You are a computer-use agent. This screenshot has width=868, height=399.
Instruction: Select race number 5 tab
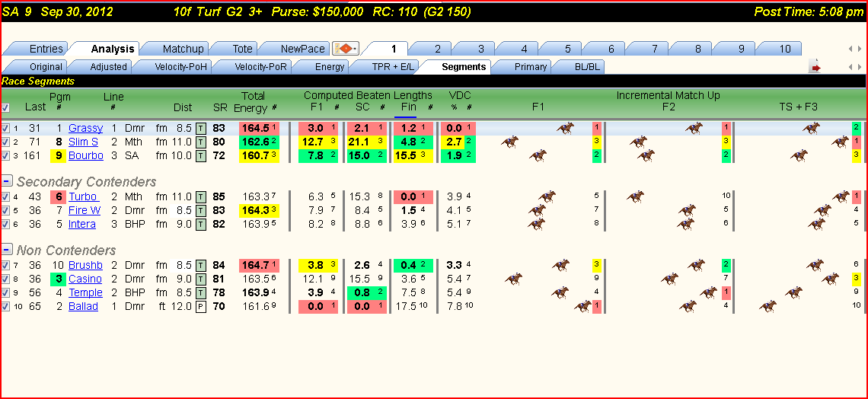point(567,49)
